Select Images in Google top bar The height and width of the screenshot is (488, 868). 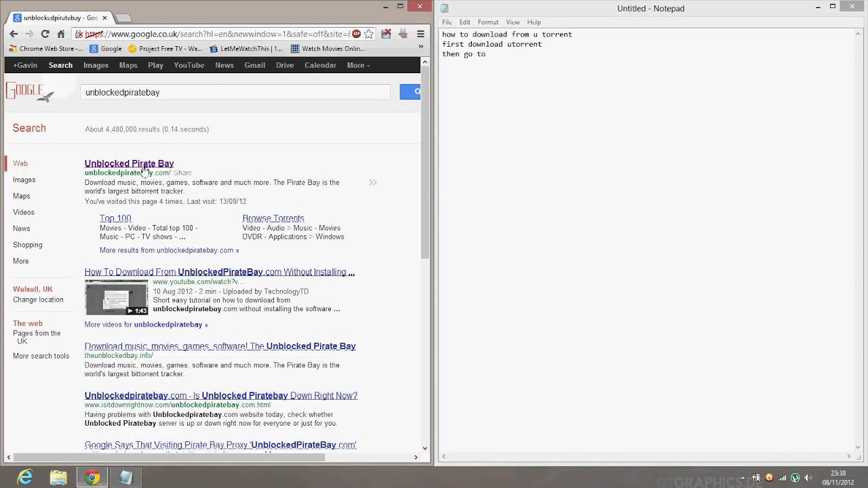[96, 65]
